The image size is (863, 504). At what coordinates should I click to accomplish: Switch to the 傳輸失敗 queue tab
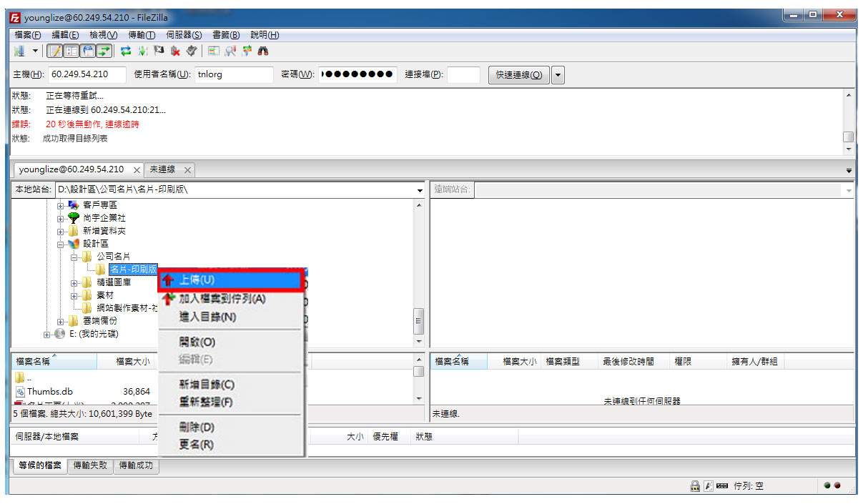[90, 465]
